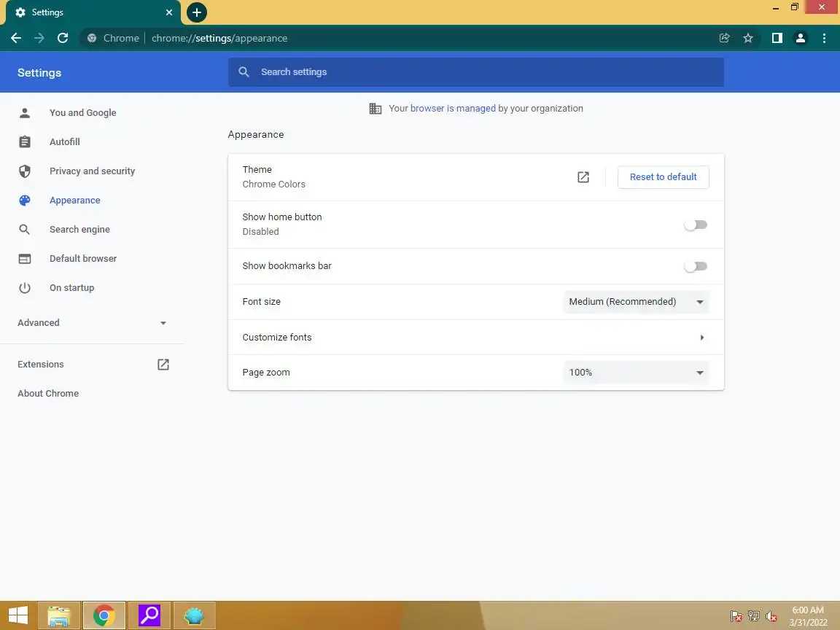
Task: Click the magnifier icon in search settings
Action: click(244, 71)
